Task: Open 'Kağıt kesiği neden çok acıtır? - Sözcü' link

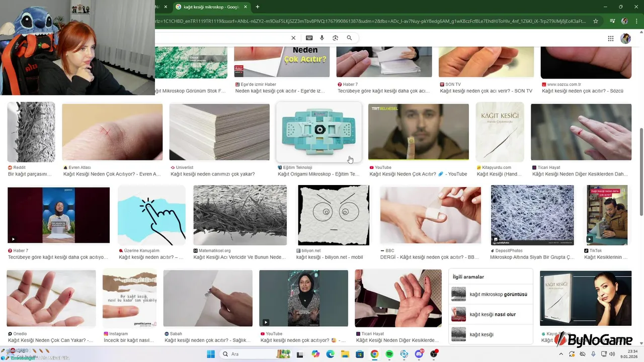Action: point(583,91)
